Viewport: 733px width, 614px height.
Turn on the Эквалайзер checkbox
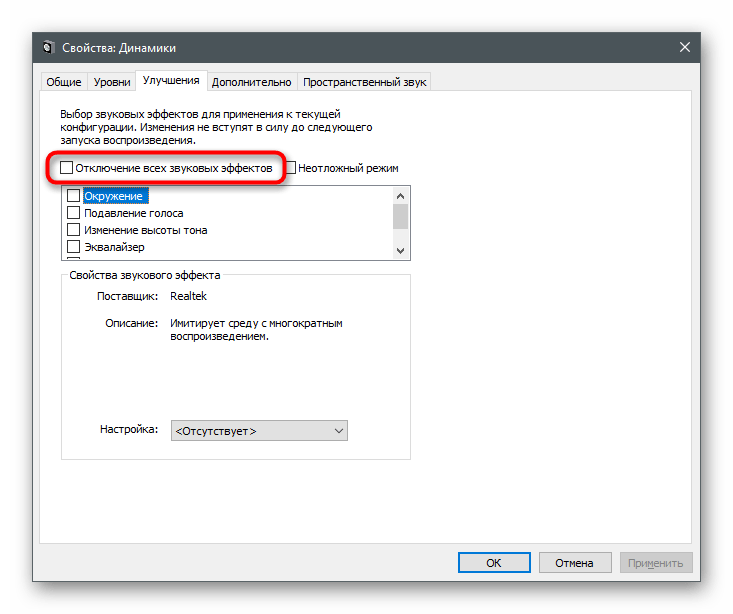73,246
